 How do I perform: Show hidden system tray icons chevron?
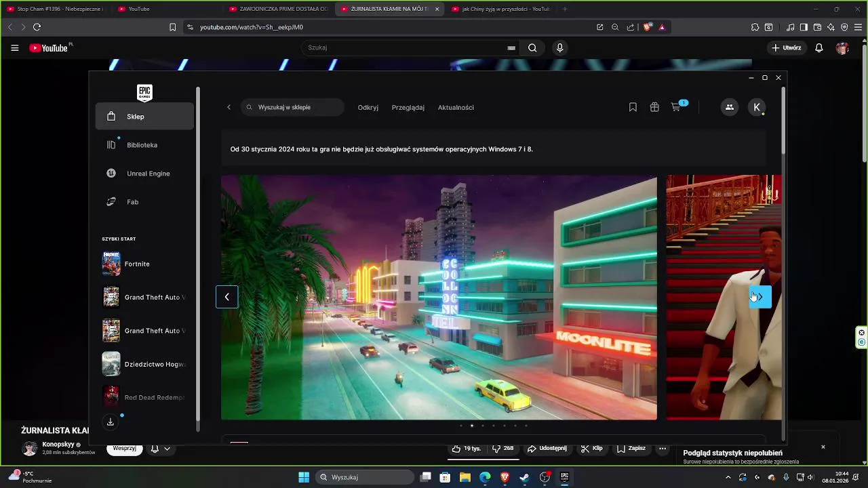(728, 477)
